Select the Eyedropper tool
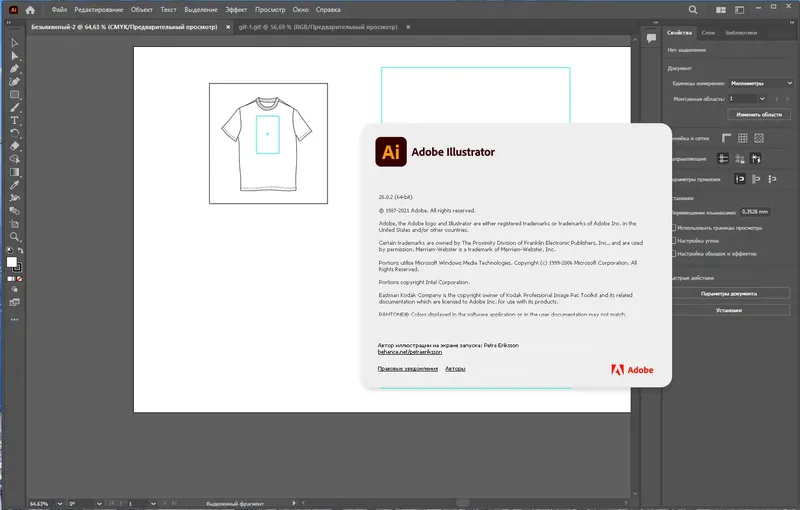This screenshot has height=510, width=800. pos(14,185)
